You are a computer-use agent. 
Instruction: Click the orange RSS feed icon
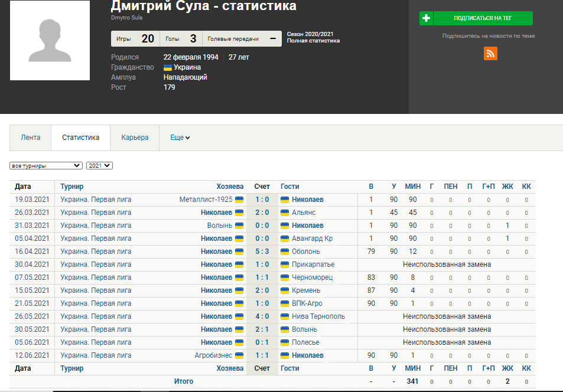coord(490,53)
